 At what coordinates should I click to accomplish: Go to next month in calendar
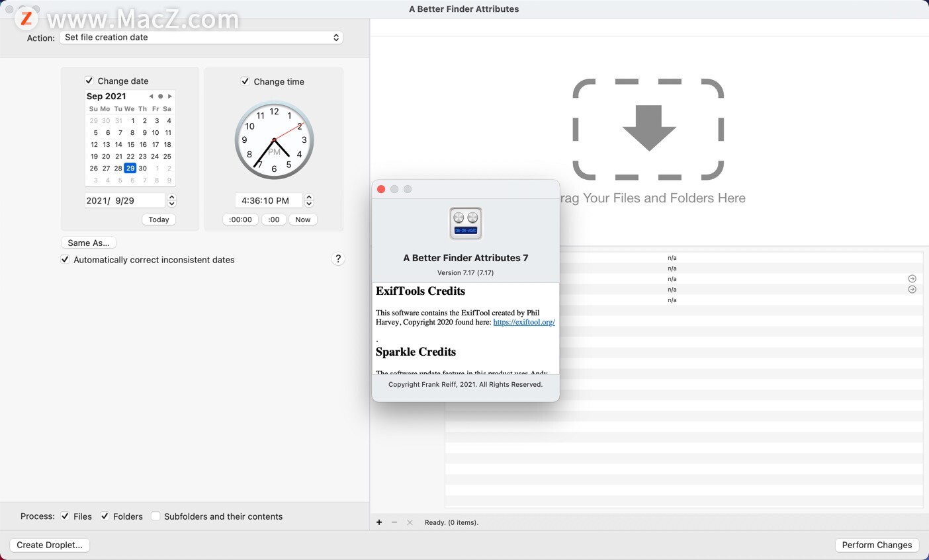pos(170,97)
